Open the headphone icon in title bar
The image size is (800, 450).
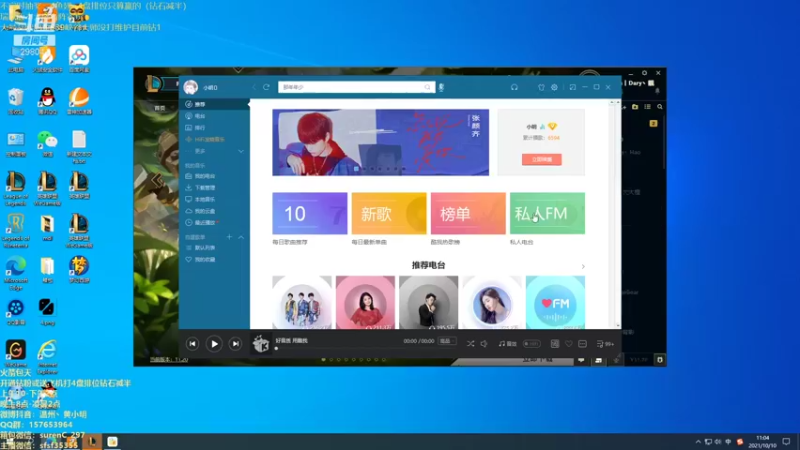(x=514, y=87)
